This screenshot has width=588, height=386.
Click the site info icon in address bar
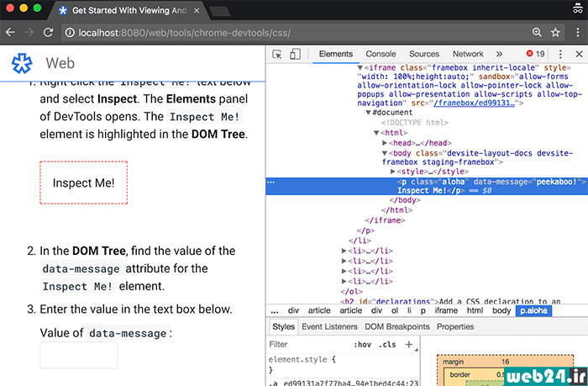[70, 33]
